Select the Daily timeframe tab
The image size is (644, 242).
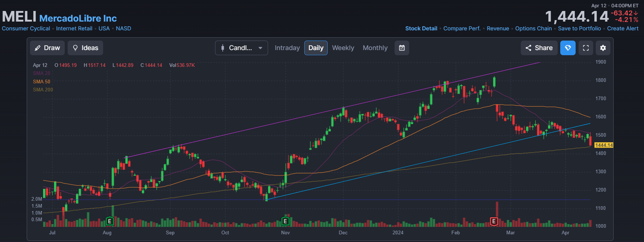pos(316,48)
